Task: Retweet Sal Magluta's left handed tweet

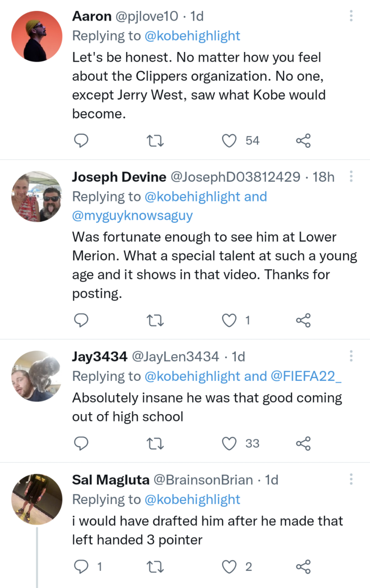Action: 155,567
